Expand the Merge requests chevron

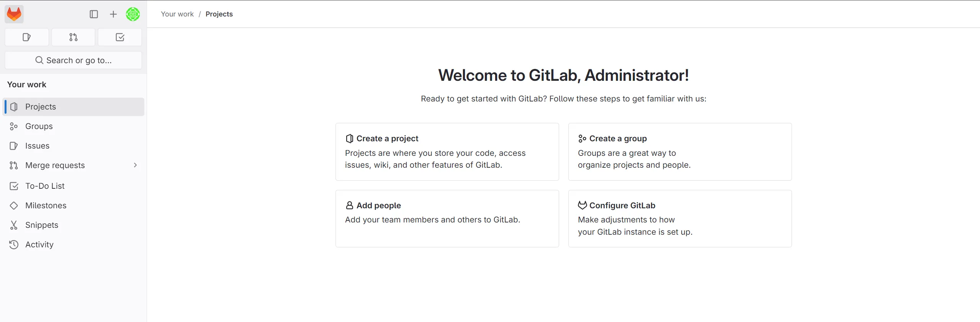(x=135, y=165)
